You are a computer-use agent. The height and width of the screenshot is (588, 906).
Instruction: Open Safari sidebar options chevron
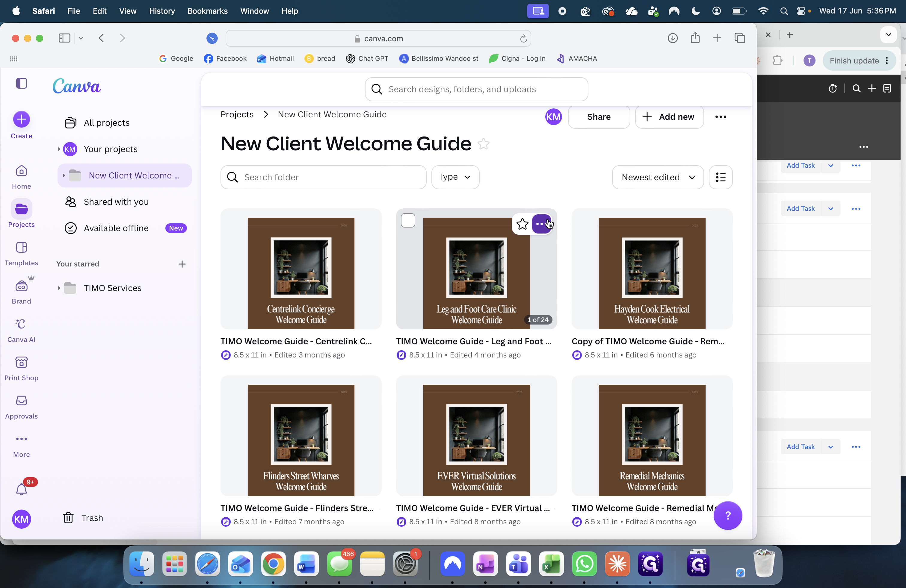[81, 38]
